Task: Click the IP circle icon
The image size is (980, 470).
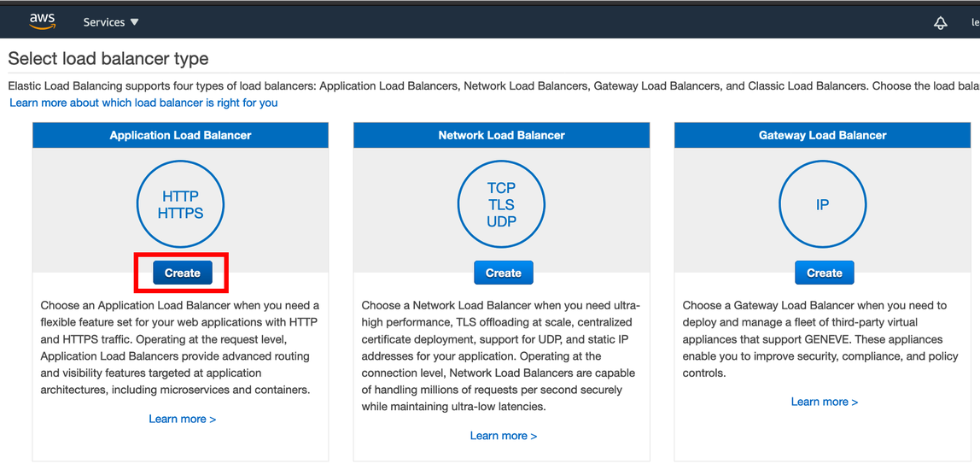Action: [x=822, y=205]
